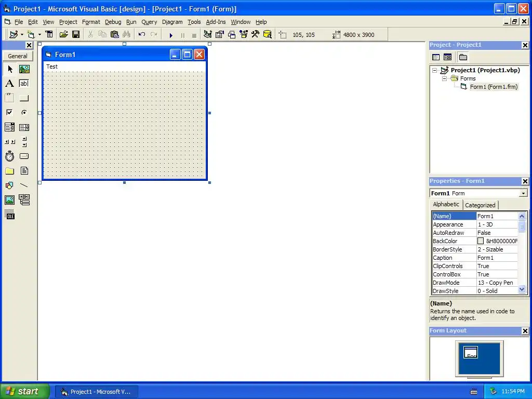
Task: Toggle Folders in the Project panel
Action: point(463,57)
